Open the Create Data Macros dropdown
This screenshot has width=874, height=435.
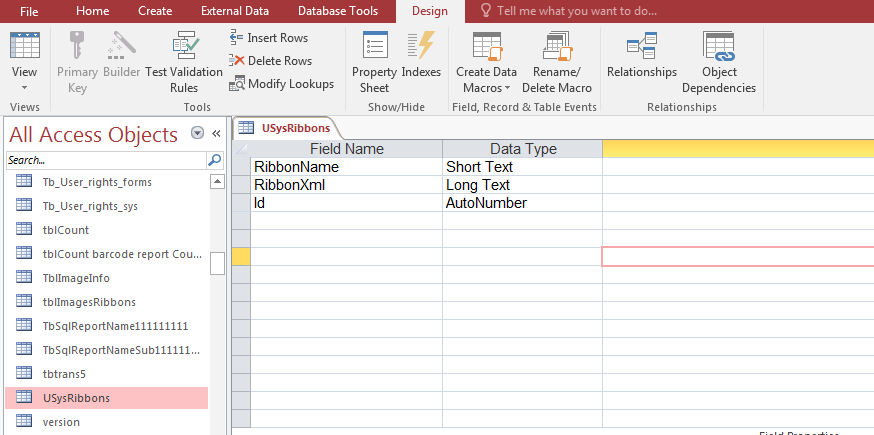pos(486,80)
